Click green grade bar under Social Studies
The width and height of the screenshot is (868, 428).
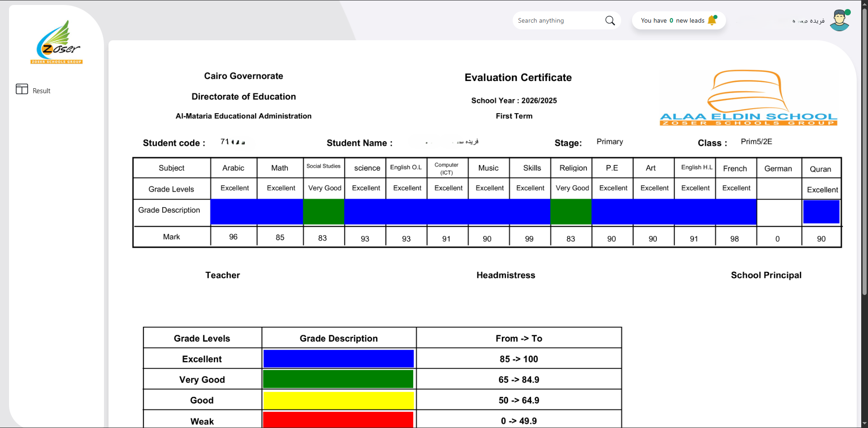pos(323,212)
